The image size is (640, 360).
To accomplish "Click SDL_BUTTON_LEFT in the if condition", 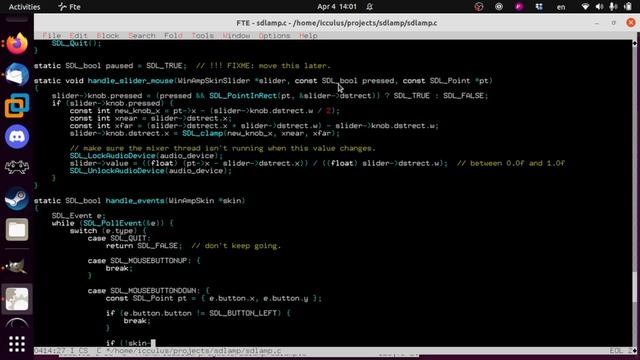I will coord(243,313).
